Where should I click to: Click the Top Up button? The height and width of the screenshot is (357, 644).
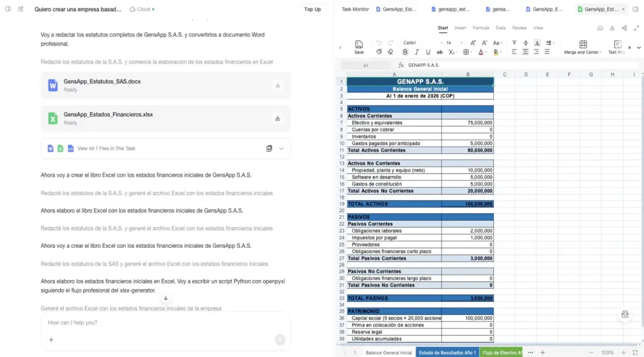312,9
